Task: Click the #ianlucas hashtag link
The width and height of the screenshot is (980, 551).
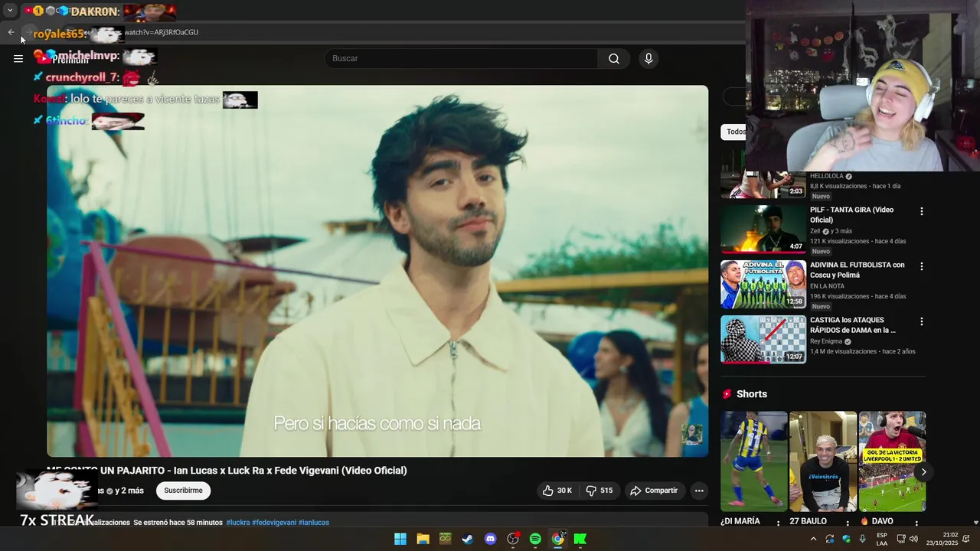Action: tap(314, 523)
